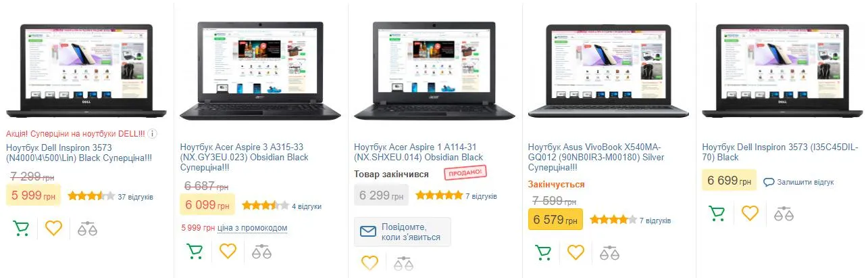The width and height of the screenshot is (868, 278).
Task: Click Asus VivoBook silver laptop image
Action: pyautogui.click(x=608, y=72)
